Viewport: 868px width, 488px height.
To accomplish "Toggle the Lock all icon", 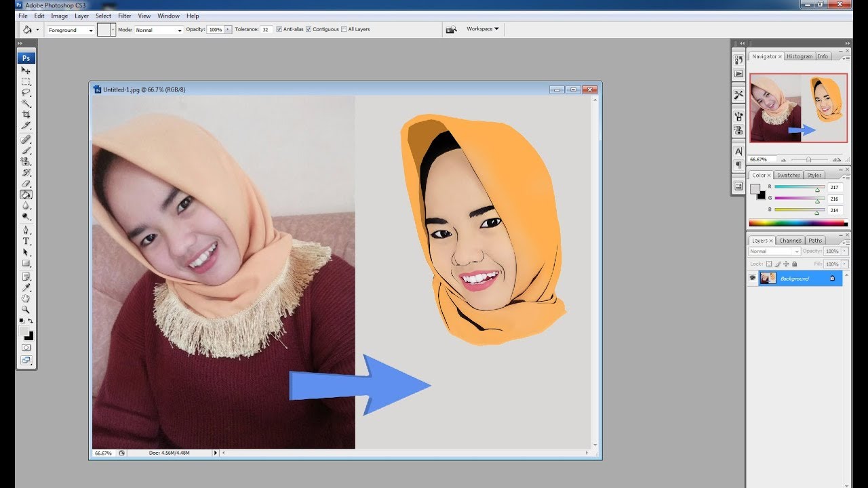I will click(794, 264).
